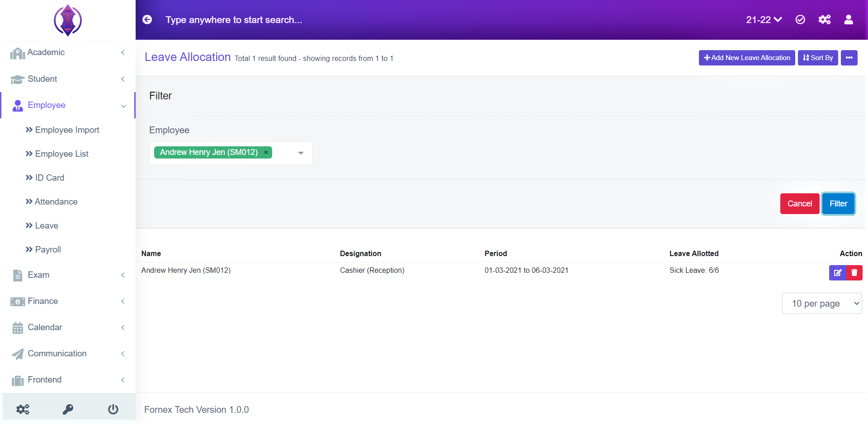The image size is (868, 425).
Task: Click the Academic building icon
Action: pos(18,53)
